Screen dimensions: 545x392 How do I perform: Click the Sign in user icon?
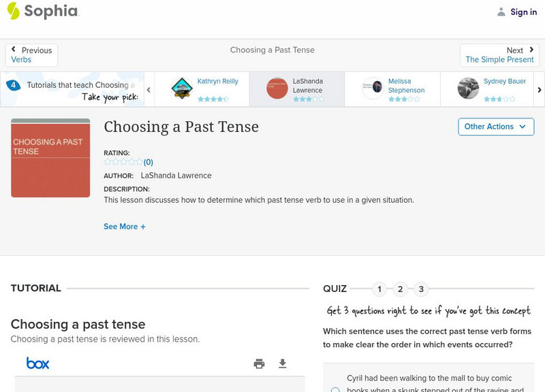501,12
